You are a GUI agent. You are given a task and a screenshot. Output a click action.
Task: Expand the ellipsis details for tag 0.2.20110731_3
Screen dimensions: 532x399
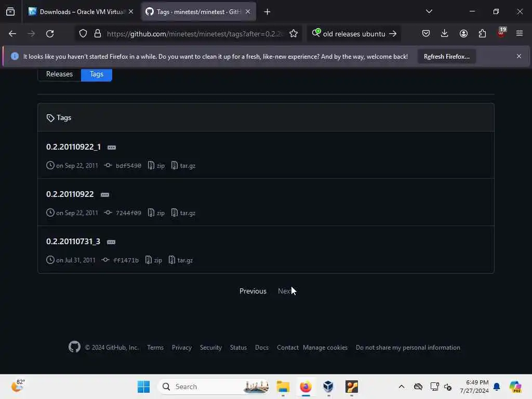111,242
